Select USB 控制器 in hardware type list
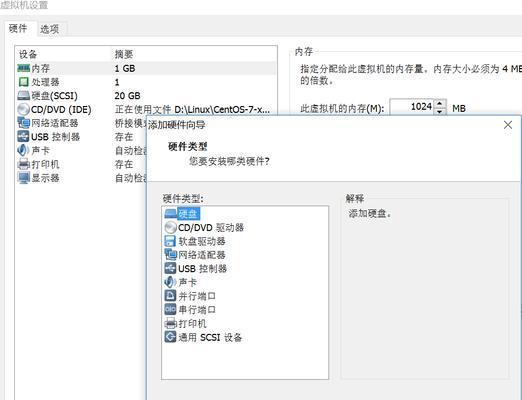Image resolution: width=522 pixels, height=400 pixels. pyautogui.click(x=196, y=269)
